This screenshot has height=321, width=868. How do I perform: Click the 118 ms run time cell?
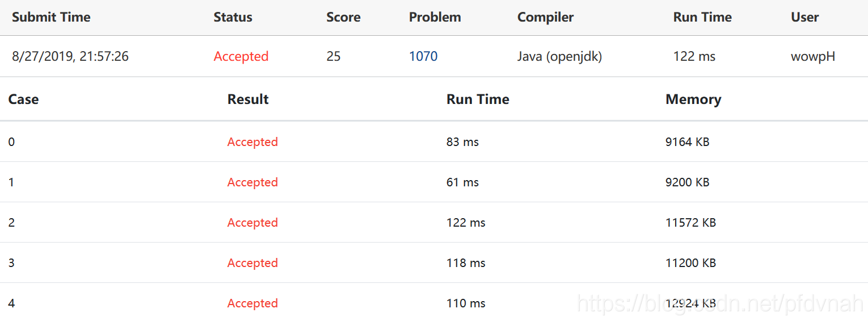(466, 263)
